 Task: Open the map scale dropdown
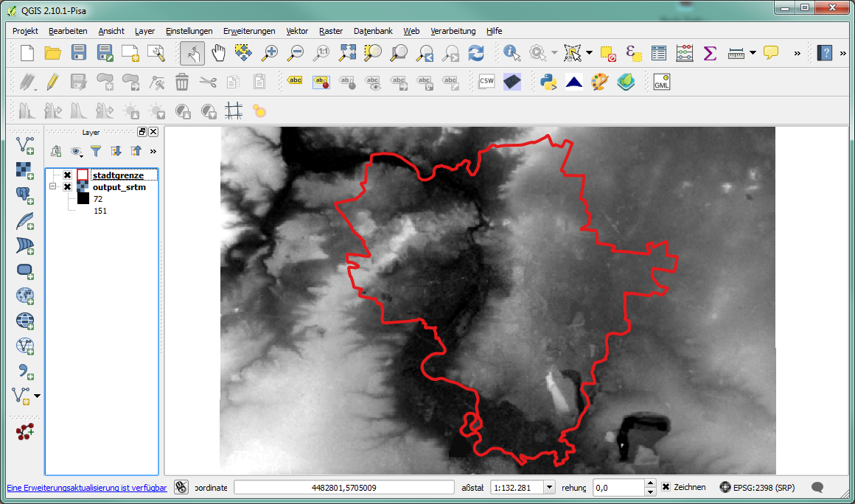pos(549,487)
